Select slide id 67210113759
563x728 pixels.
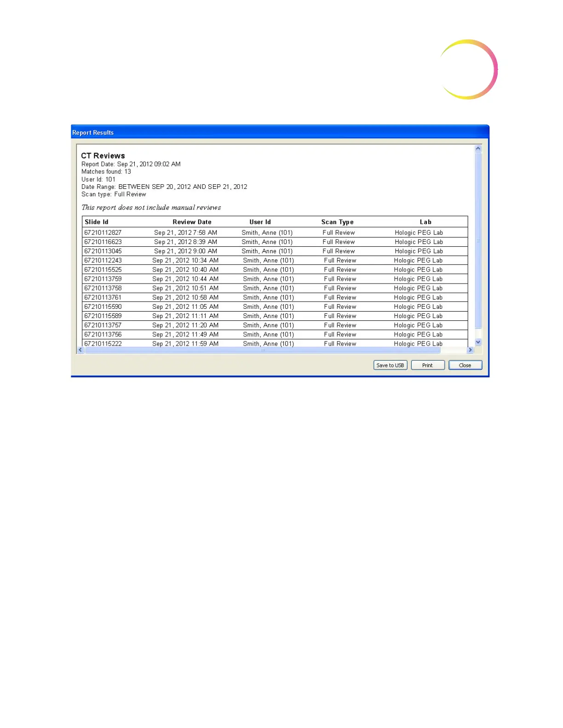103,279
